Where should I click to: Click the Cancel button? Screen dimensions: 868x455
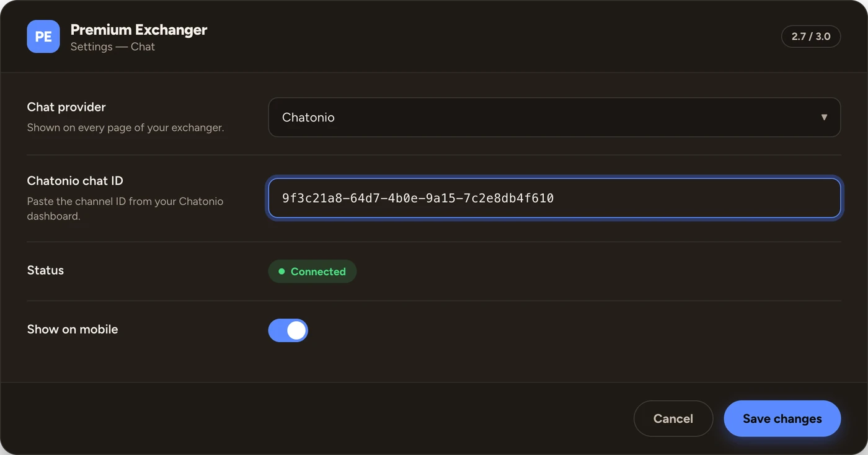pos(673,418)
